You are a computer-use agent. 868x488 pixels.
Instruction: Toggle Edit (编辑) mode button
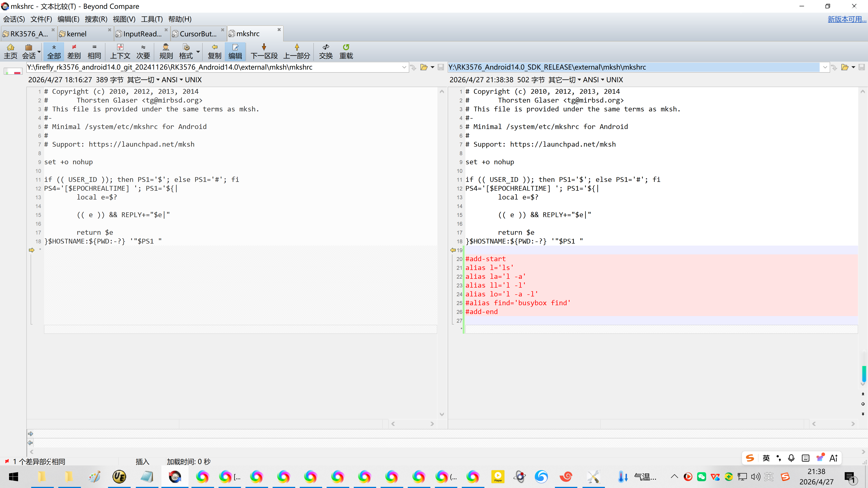pos(235,51)
